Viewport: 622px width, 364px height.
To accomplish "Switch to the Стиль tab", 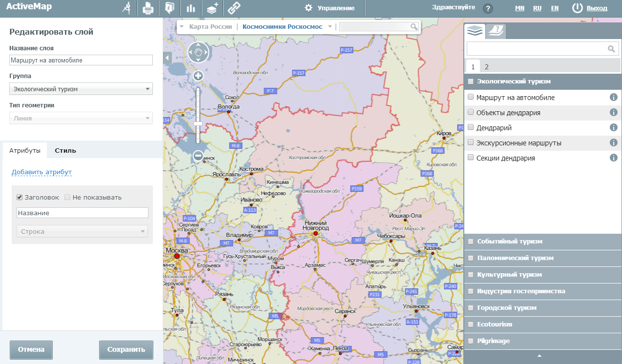I will click(65, 150).
